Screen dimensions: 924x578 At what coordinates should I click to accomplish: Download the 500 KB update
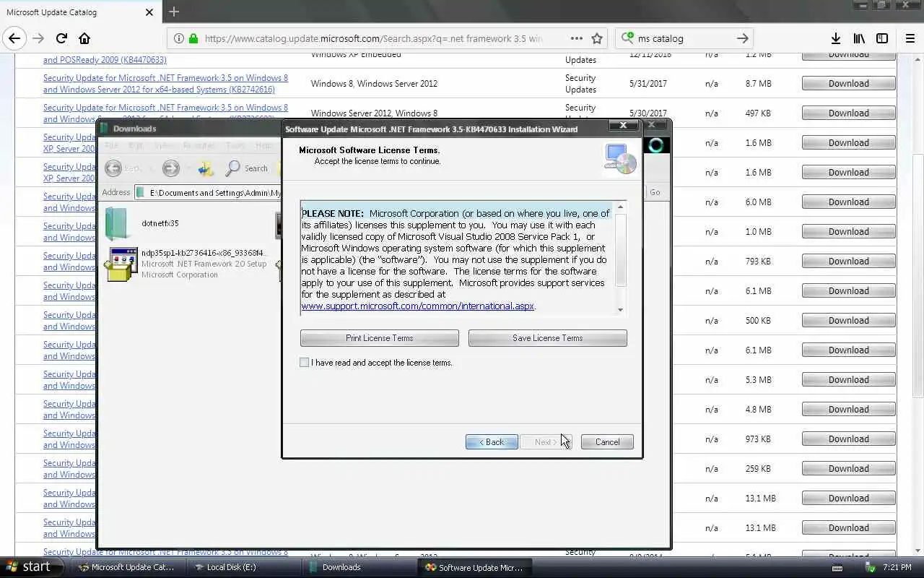click(x=848, y=321)
